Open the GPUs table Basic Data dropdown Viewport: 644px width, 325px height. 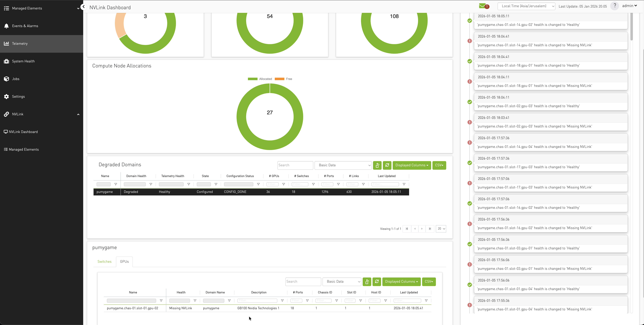point(342,282)
